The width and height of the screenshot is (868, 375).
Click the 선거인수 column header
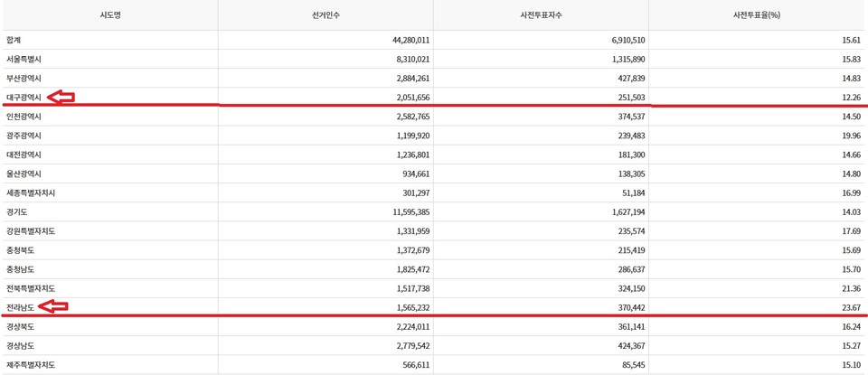click(325, 15)
